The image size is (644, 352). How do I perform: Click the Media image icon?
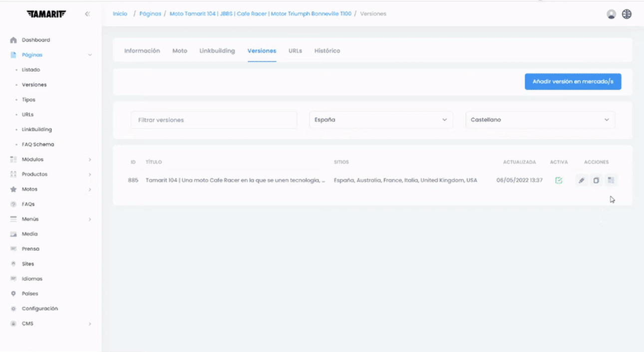13,234
